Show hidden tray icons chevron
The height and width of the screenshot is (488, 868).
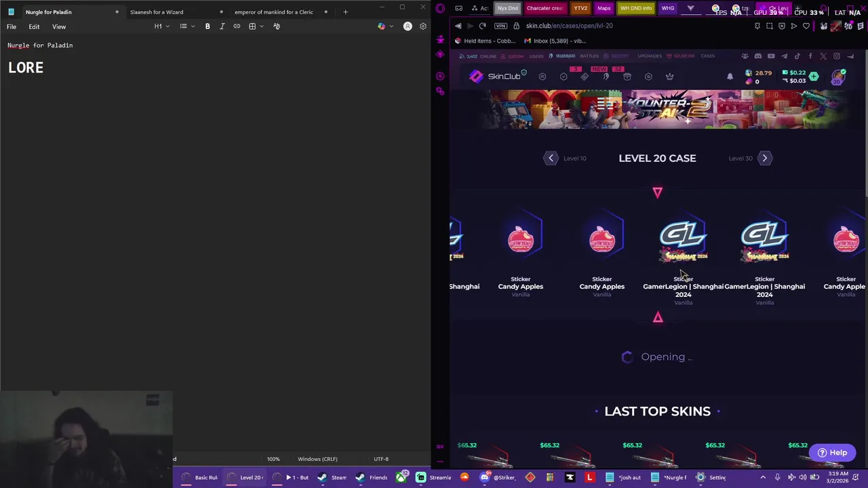click(764, 477)
